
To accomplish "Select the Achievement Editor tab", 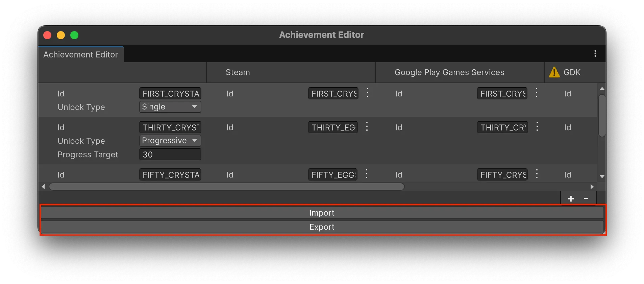I will click(x=81, y=54).
